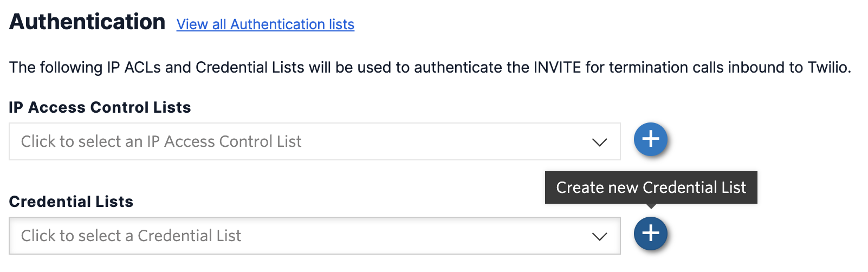868x272 pixels.
Task: Add a new IP Access Control List
Action: click(650, 139)
